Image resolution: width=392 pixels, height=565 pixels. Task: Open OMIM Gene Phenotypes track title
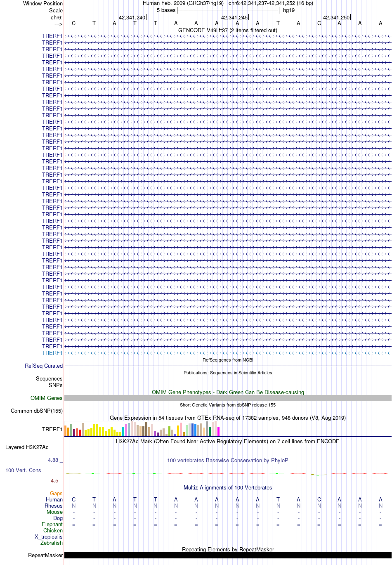click(x=228, y=392)
